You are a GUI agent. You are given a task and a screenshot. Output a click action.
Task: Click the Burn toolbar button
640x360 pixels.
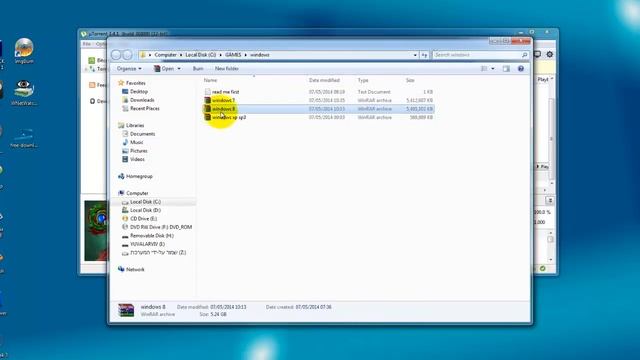click(x=198, y=69)
